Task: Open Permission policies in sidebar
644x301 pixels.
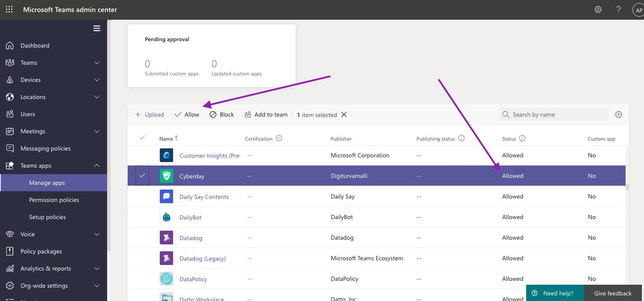Action: click(x=54, y=200)
